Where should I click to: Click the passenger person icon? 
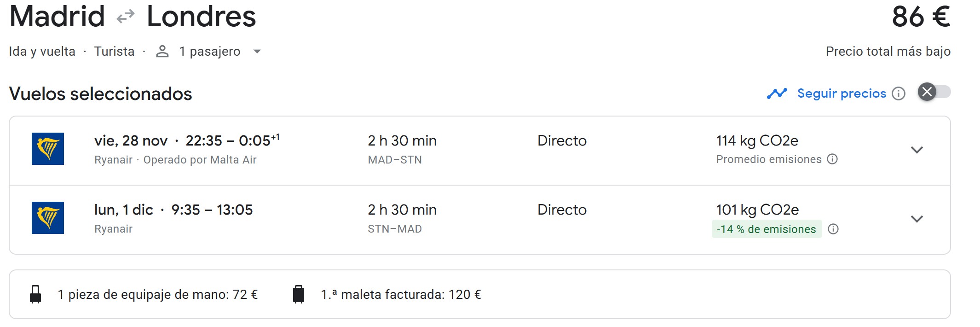point(162,52)
